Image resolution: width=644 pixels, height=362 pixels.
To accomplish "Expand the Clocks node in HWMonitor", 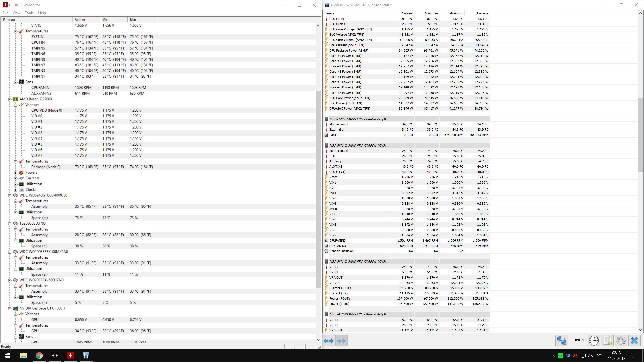I will [16, 190].
